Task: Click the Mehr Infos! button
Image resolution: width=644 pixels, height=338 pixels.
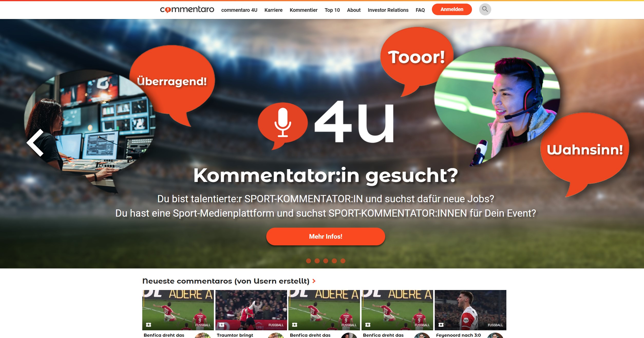Action: 326,236
